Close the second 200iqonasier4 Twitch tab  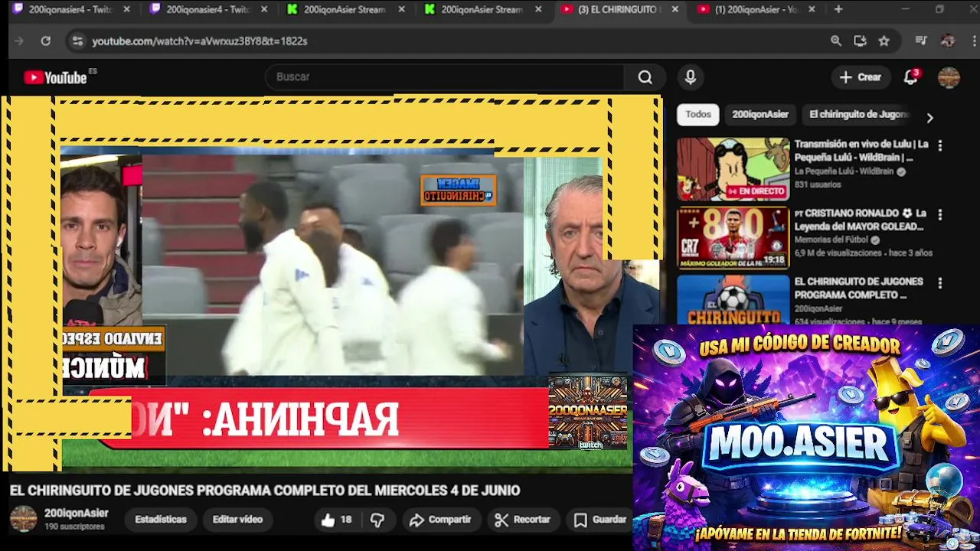[x=264, y=9]
